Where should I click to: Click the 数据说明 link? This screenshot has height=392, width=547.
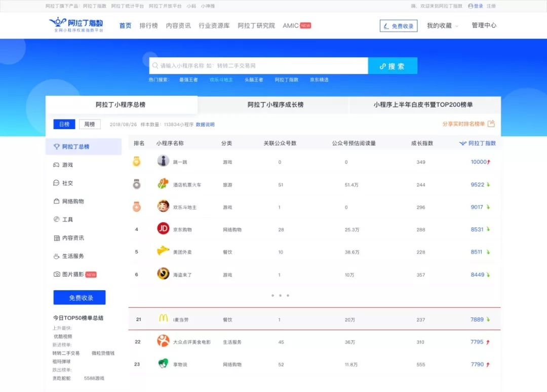point(205,125)
